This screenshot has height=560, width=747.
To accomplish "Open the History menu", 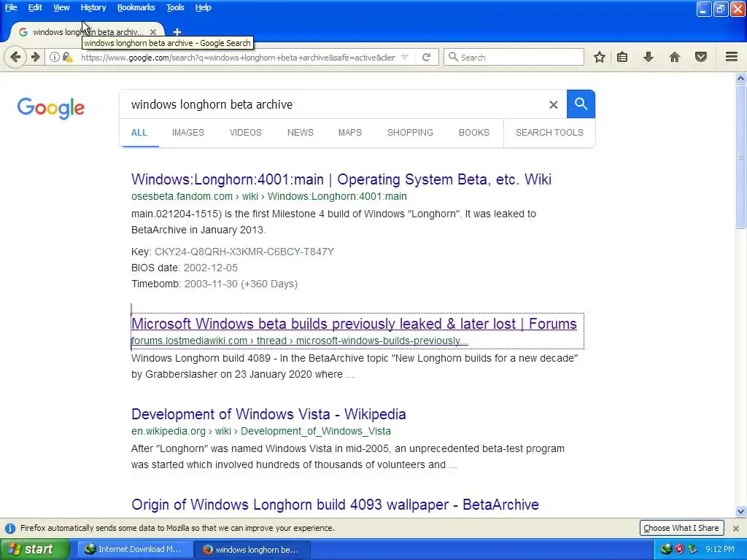I will click(x=93, y=7).
